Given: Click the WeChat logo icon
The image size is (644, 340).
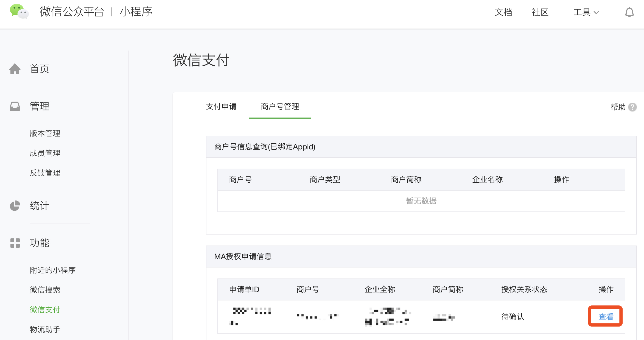Looking at the screenshot, I should point(19,12).
